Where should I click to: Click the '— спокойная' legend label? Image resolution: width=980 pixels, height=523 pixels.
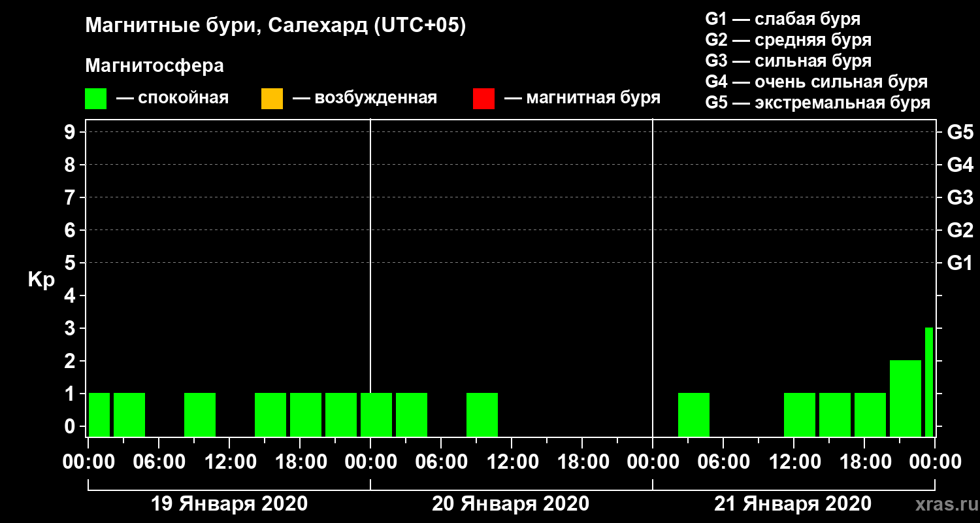(172, 99)
